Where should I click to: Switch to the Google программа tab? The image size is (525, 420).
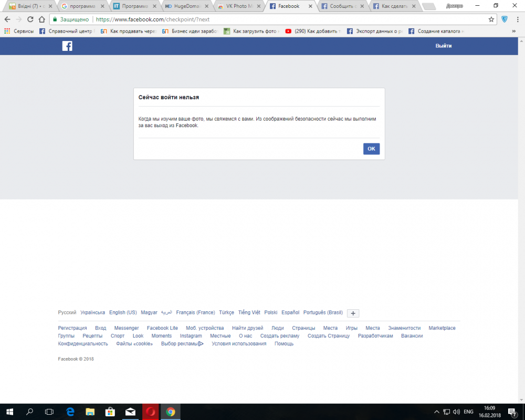tap(83, 6)
